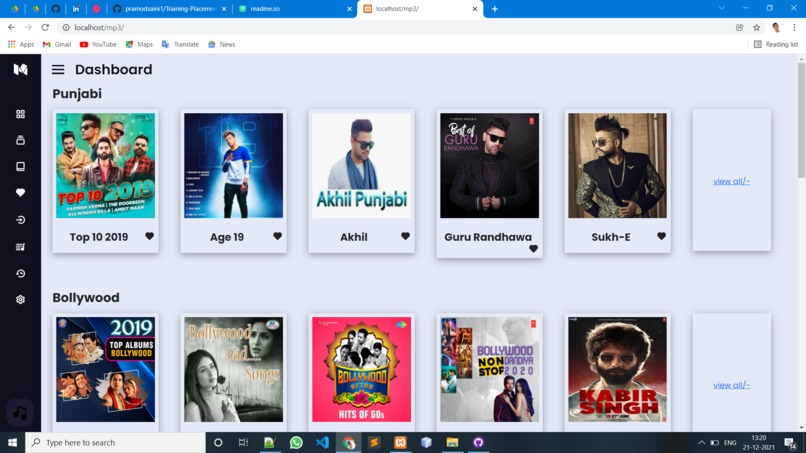Open the News bookmark

click(x=222, y=44)
